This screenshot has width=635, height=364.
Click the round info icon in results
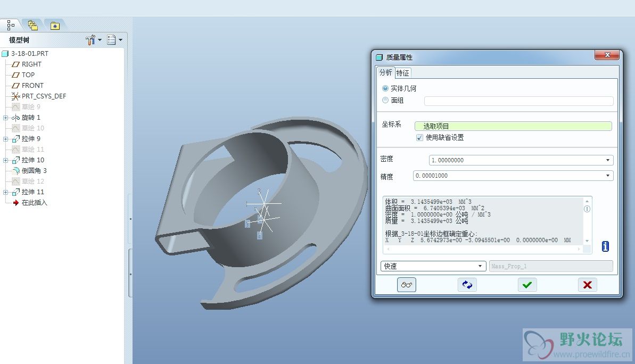coord(587,209)
